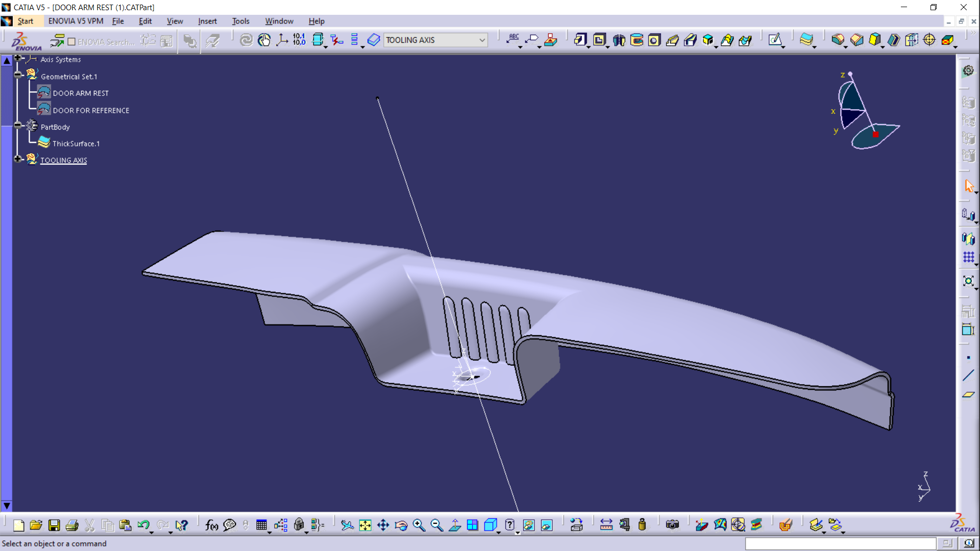This screenshot has height=551, width=980.
Task: Collapse the Geometrical Set.1 node
Action: [x=18, y=73]
